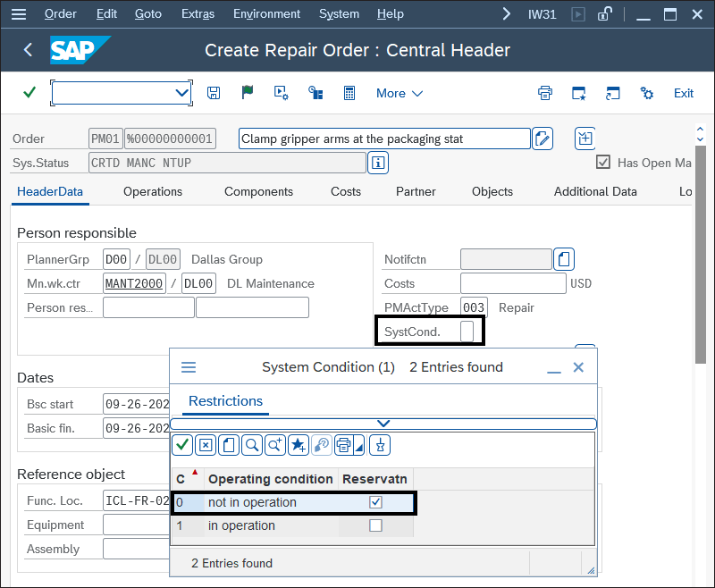Open the Order menu
Image resolution: width=715 pixels, height=588 pixels.
(x=60, y=14)
